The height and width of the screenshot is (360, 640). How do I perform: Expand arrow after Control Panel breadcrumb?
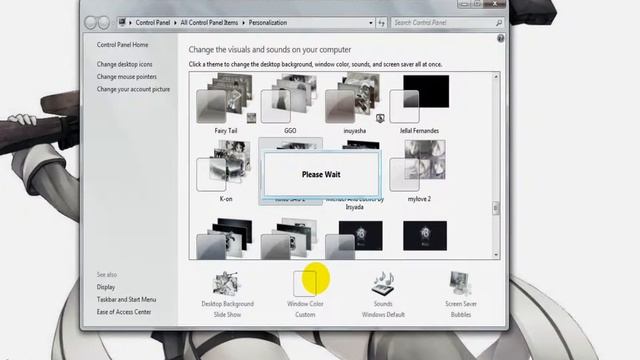[x=176, y=23]
